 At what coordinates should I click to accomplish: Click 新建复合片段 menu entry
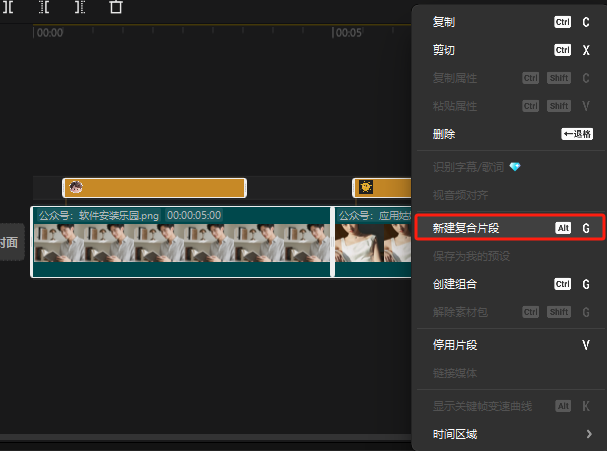pos(466,229)
